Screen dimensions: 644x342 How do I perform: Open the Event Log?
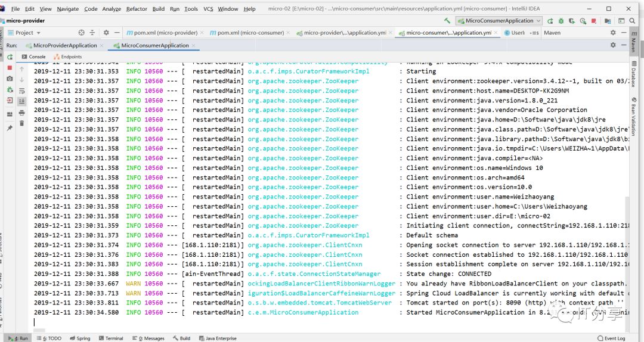click(612, 338)
